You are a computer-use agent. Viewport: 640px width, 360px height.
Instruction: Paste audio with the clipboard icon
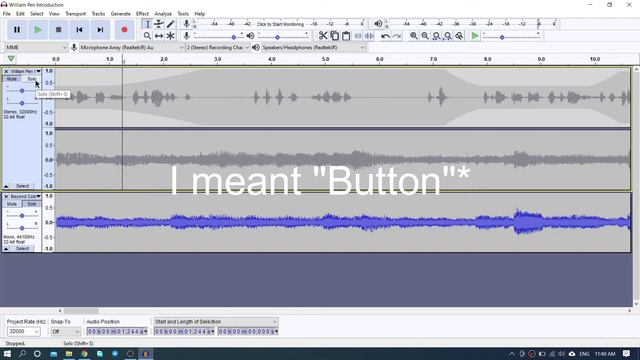[346, 36]
